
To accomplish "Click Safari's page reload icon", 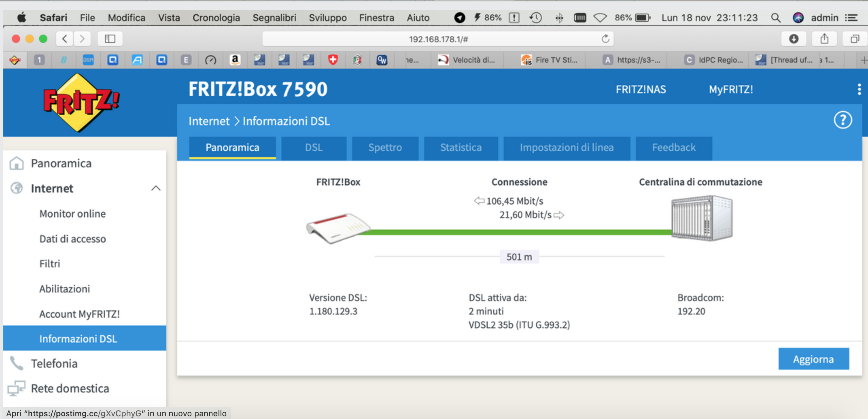I will tap(605, 39).
